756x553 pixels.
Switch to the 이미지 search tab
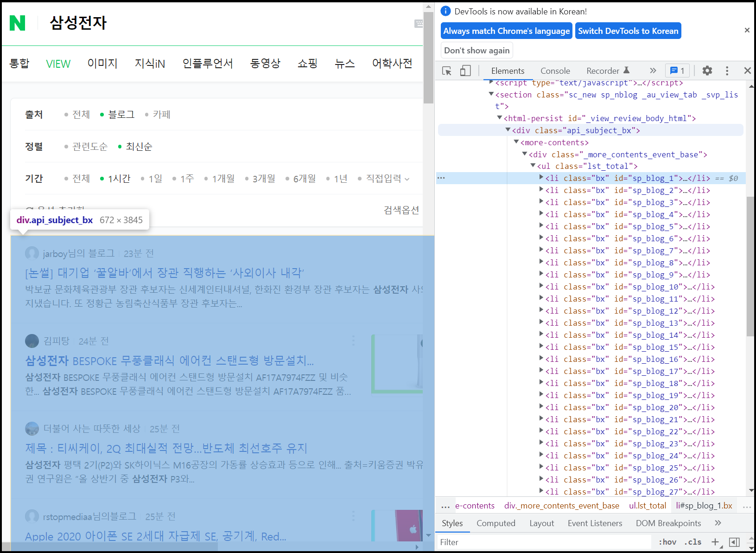[102, 64]
